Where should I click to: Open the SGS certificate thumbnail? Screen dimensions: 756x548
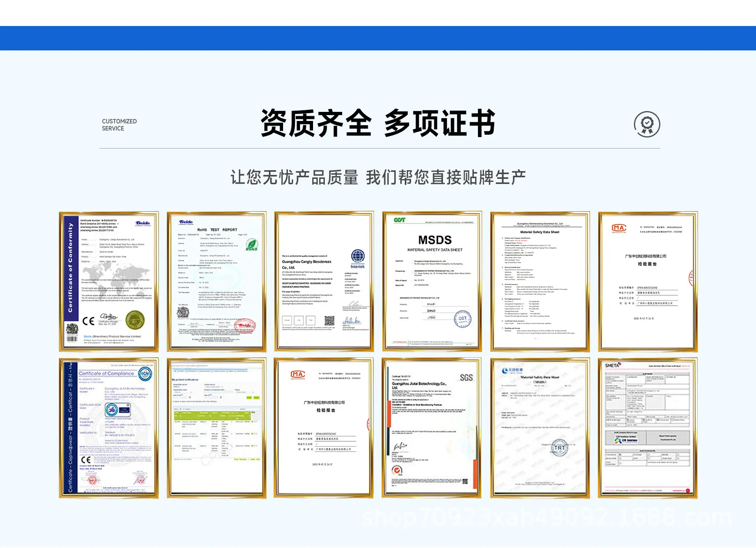[432, 428]
